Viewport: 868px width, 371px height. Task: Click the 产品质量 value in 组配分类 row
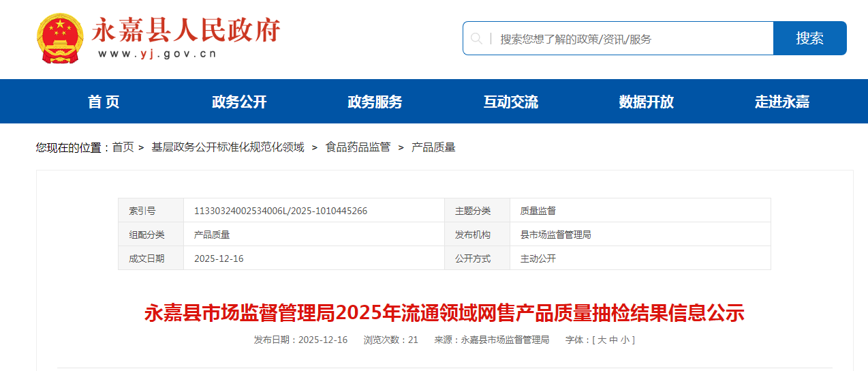pyautogui.click(x=212, y=235)
